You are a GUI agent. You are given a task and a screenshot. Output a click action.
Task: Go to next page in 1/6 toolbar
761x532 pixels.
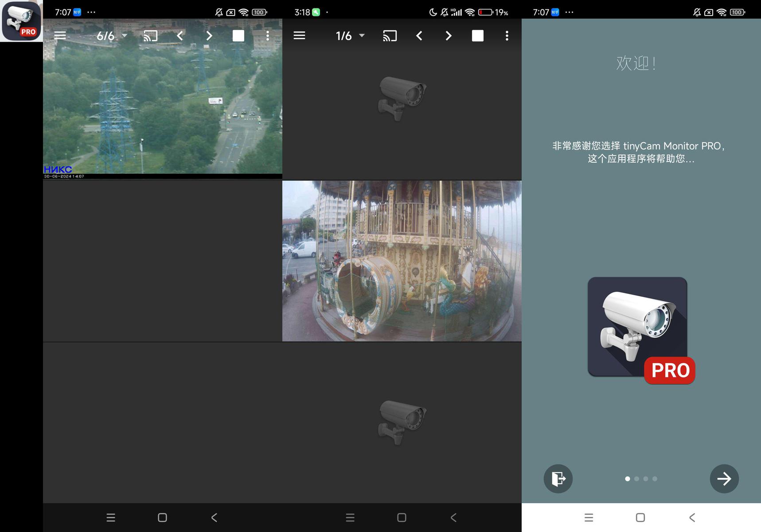point(449,36)
